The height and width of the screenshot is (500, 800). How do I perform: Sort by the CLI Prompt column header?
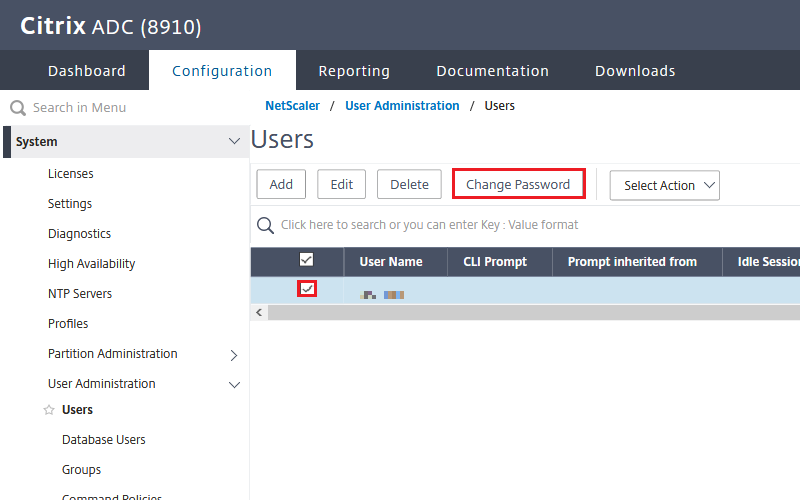495,262
